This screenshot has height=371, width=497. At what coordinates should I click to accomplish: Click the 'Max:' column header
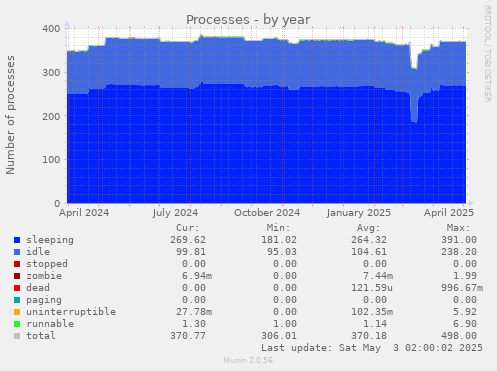pos(458,228)
